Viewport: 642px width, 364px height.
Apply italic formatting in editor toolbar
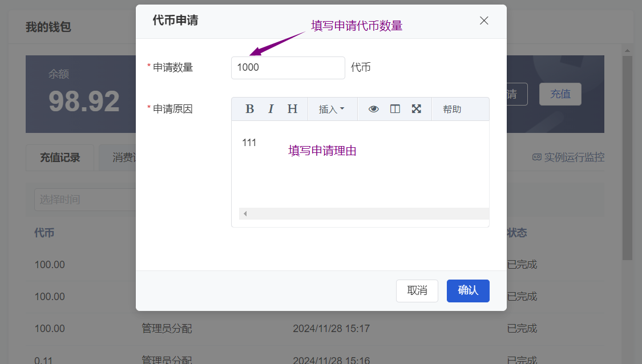tap(271, 109)
